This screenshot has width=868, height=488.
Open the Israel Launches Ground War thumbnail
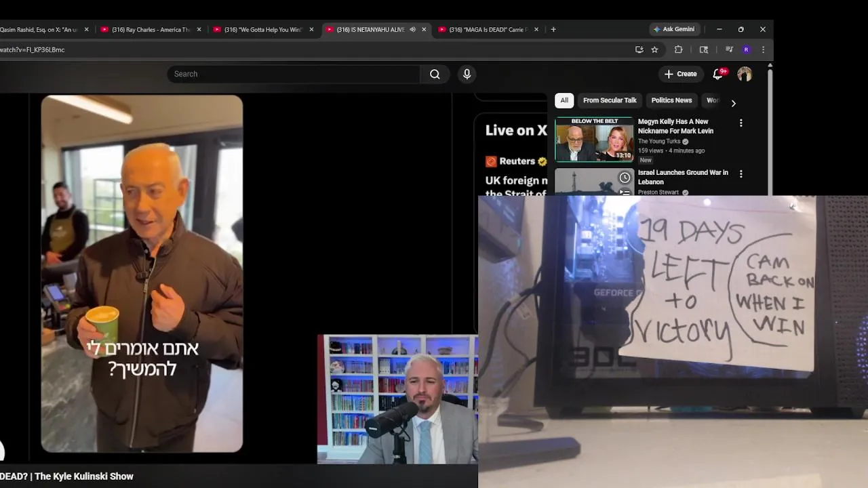[594, 182]
